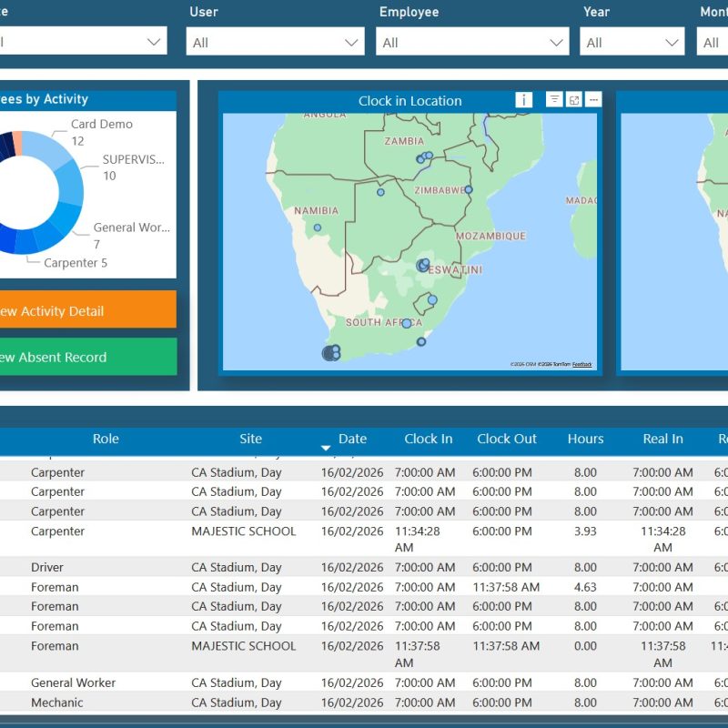
Task: Sort table by Hours column header
Action: coord(585,439)
